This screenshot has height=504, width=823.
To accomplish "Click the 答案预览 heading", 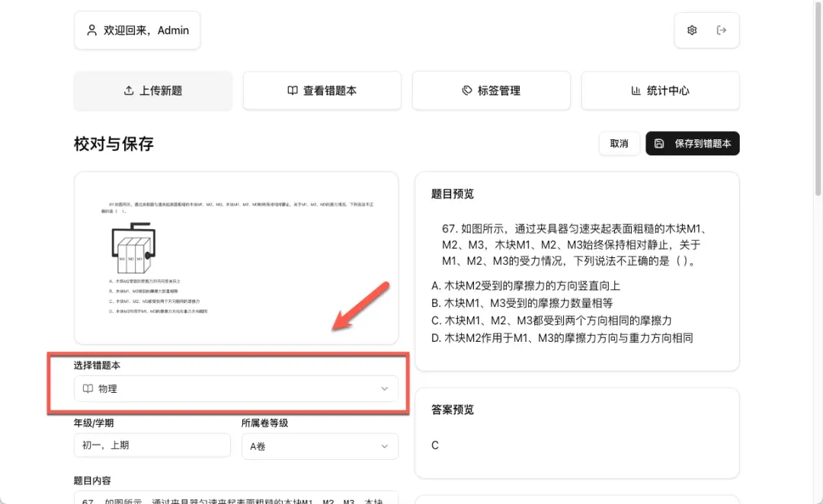I will [x=453, y=410].
